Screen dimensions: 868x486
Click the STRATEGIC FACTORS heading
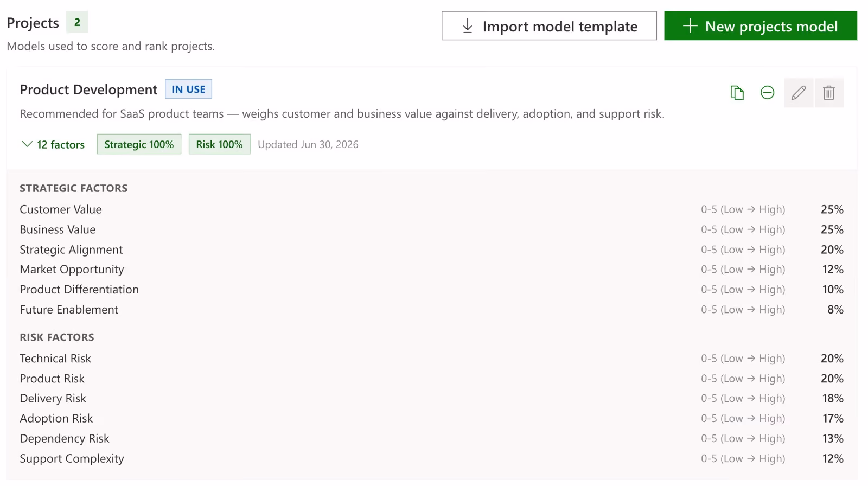tap(74, 188)
